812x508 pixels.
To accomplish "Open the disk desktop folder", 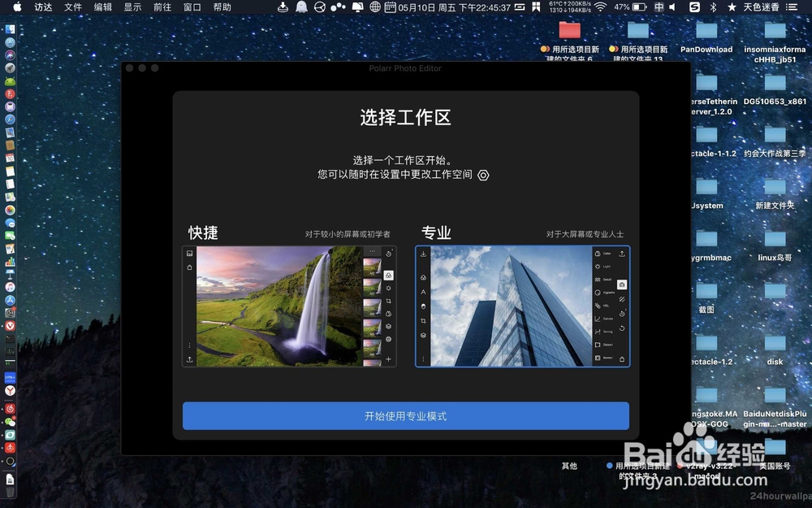I will (775, 350).
